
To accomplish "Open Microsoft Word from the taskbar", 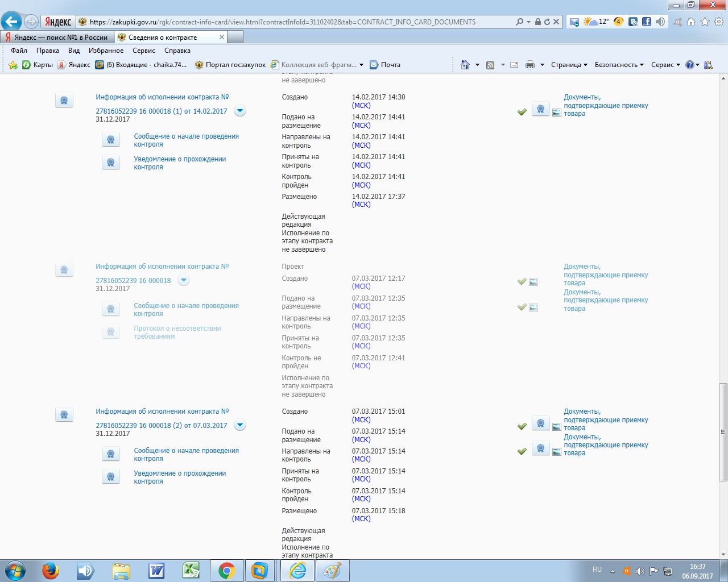I will click(x=156, y=570).
